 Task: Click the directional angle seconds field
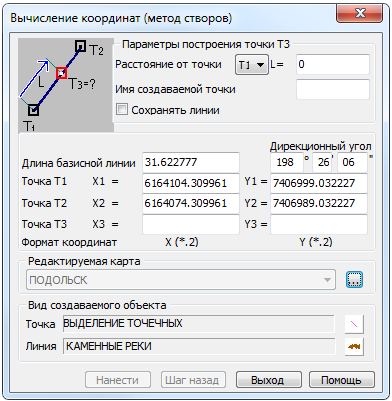352,162
